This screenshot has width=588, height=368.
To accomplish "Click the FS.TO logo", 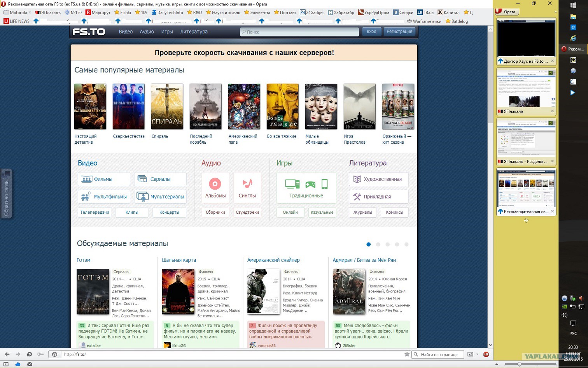I will tap(89, 32).
